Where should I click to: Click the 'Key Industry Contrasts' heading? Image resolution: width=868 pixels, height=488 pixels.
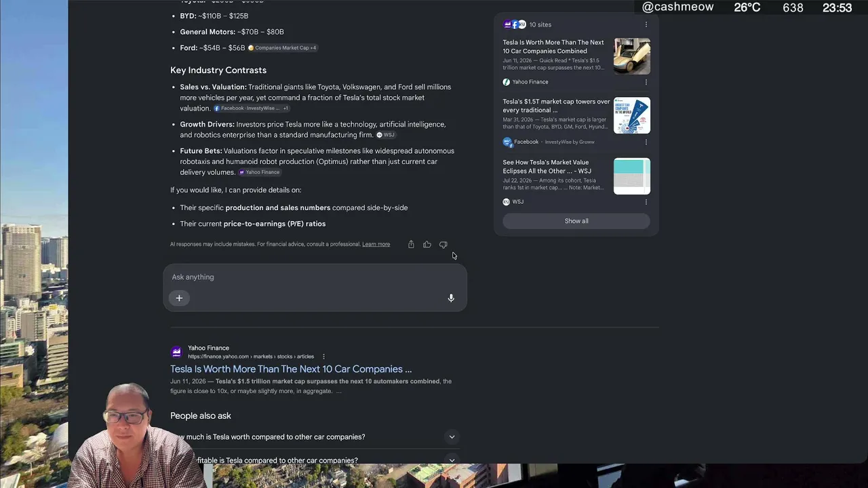point(218,70)
